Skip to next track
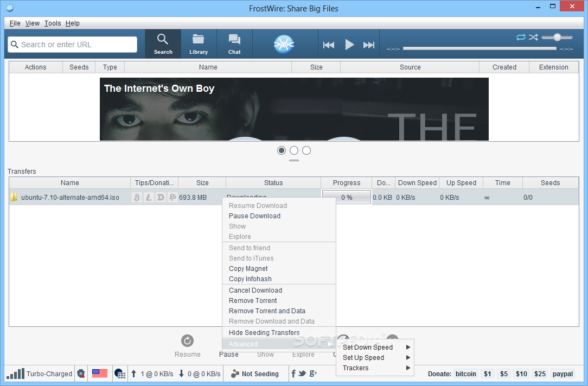The height and width of the screenshot is (386, 588). [x=369, y=45]
